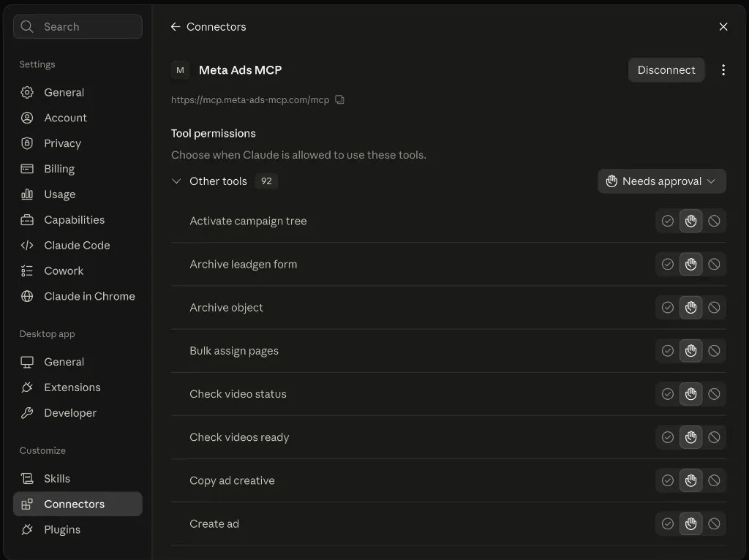Open Plugins under Customize

click(78, 529)
